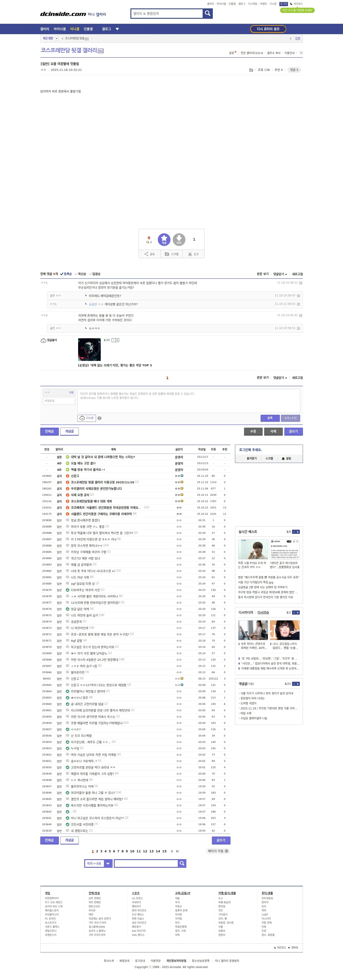Click the 비추 downvote arrow icon
Image resolution: width=343 pixels, height=980 pixels.
[x=179, y=239]
